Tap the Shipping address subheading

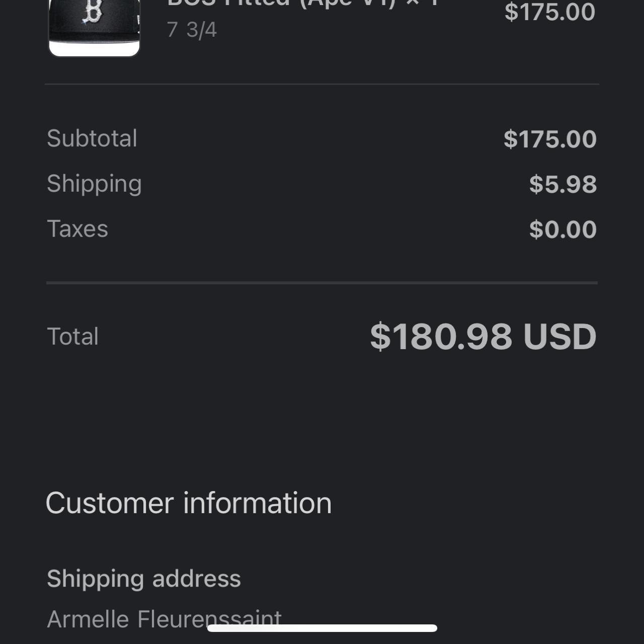click(144, 579)
